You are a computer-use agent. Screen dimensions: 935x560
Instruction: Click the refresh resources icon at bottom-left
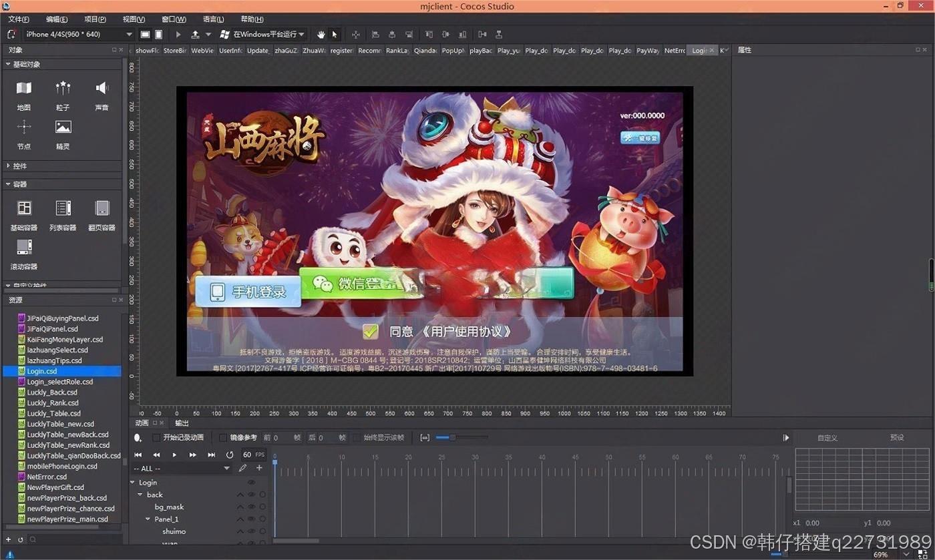(20, 539)
